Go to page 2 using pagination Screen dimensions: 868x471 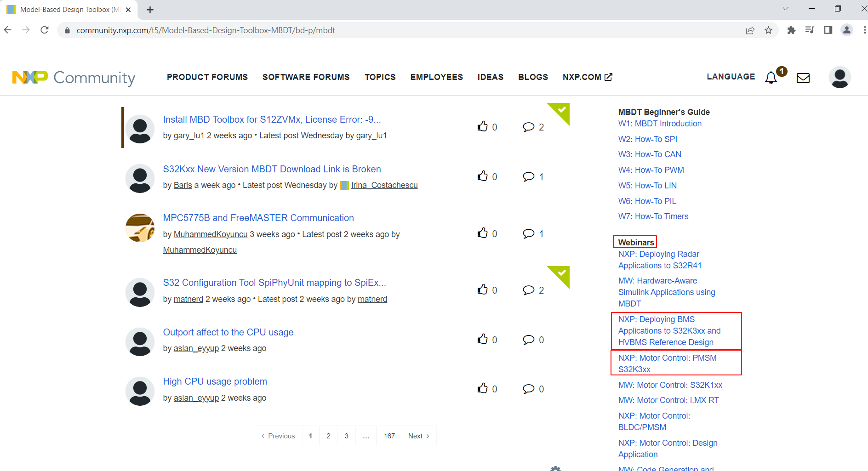pyautogui.click(x=328, y=436)
